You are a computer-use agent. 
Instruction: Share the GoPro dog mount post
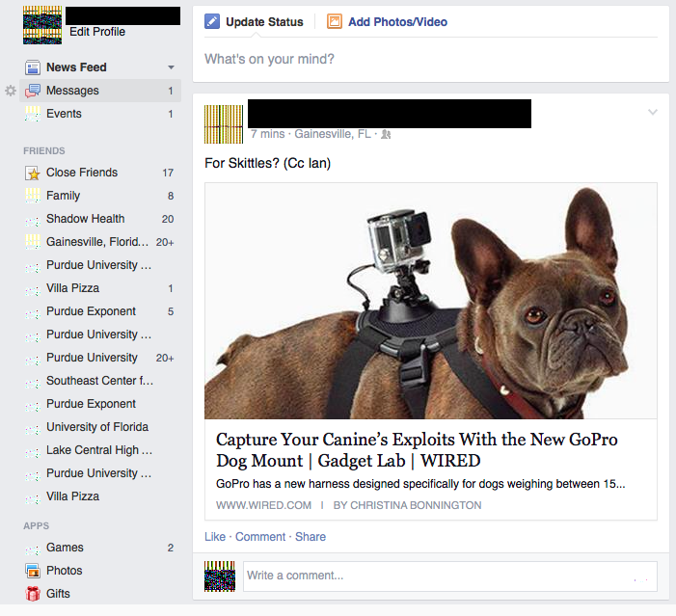(311, 537)
